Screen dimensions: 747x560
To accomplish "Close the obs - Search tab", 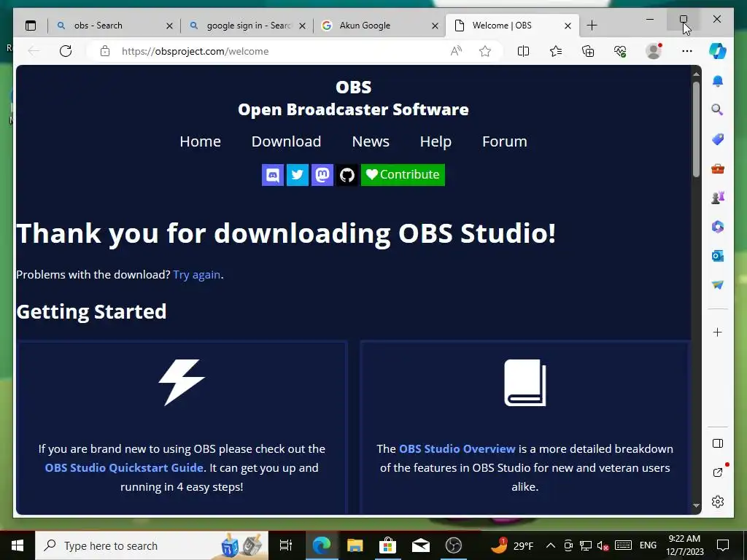I will point(169,26).
